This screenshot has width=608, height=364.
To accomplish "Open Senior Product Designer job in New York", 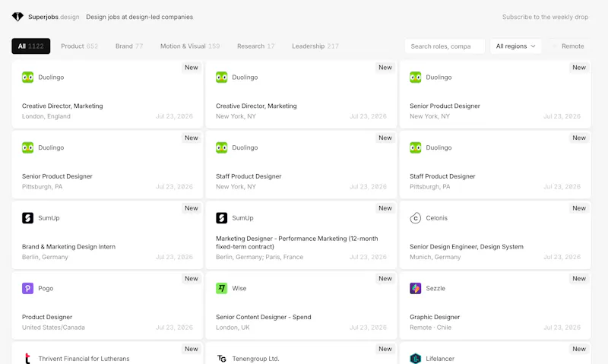I will (496, 94).
